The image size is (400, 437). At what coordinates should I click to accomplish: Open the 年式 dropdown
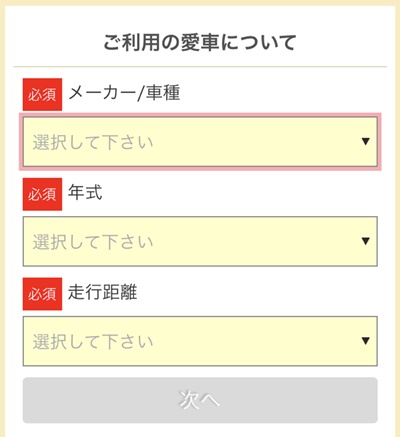[200, 241]
